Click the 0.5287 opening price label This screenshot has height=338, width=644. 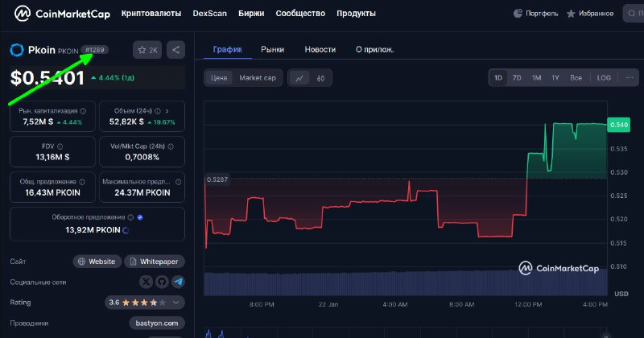[x=217, y=179]
